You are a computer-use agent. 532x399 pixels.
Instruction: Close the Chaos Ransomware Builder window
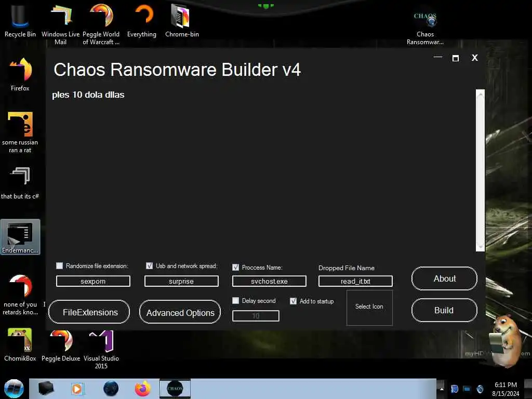(475, 58)
